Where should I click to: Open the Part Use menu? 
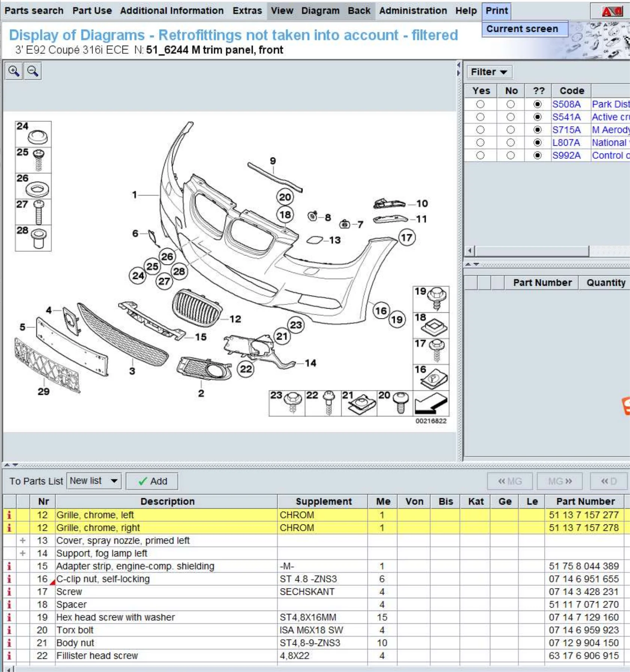(x=92, y=10)
